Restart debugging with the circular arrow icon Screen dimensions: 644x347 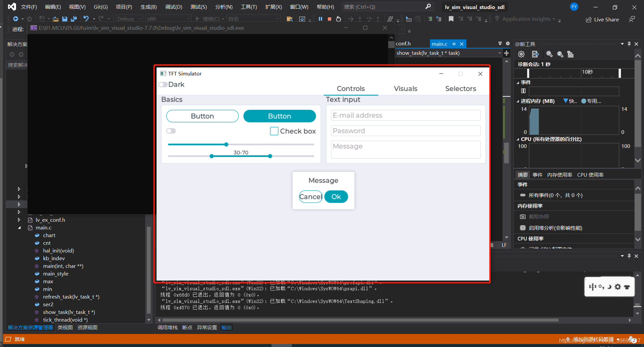(x=339, y=19)
